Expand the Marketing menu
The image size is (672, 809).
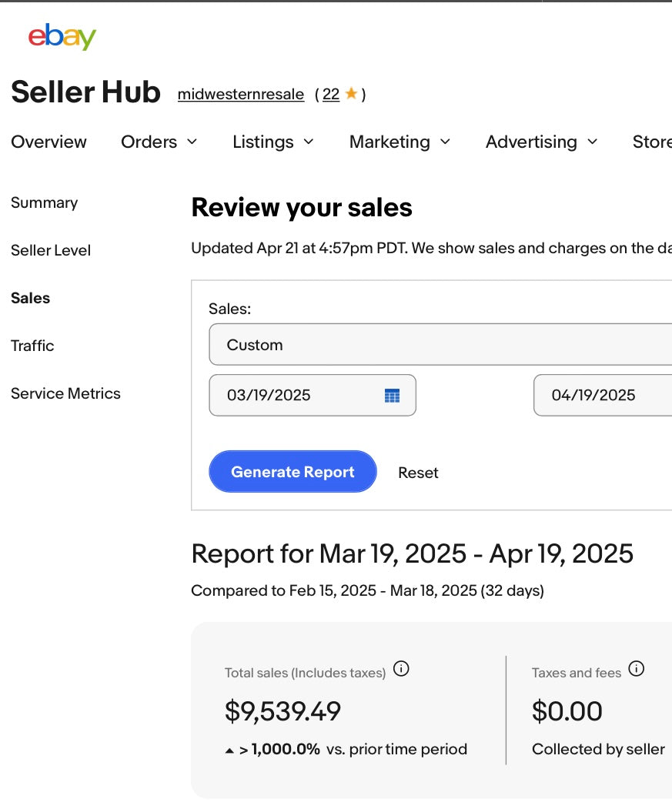(400, 142)
